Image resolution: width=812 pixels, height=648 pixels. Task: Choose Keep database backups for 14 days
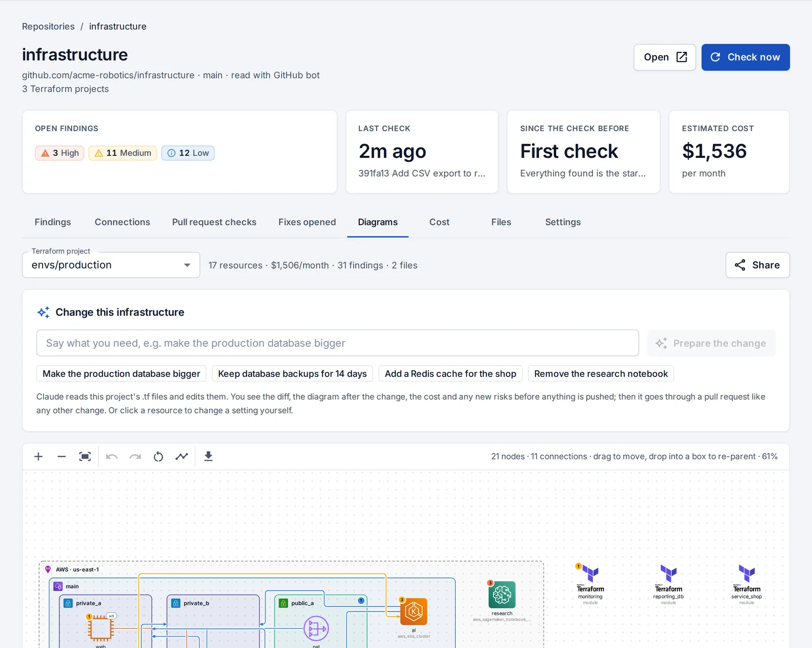[292, 374]
